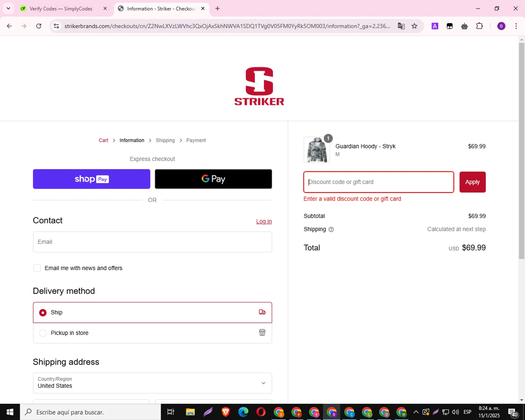
Task: Click the store pickup icon
Action: click(262, 332)
